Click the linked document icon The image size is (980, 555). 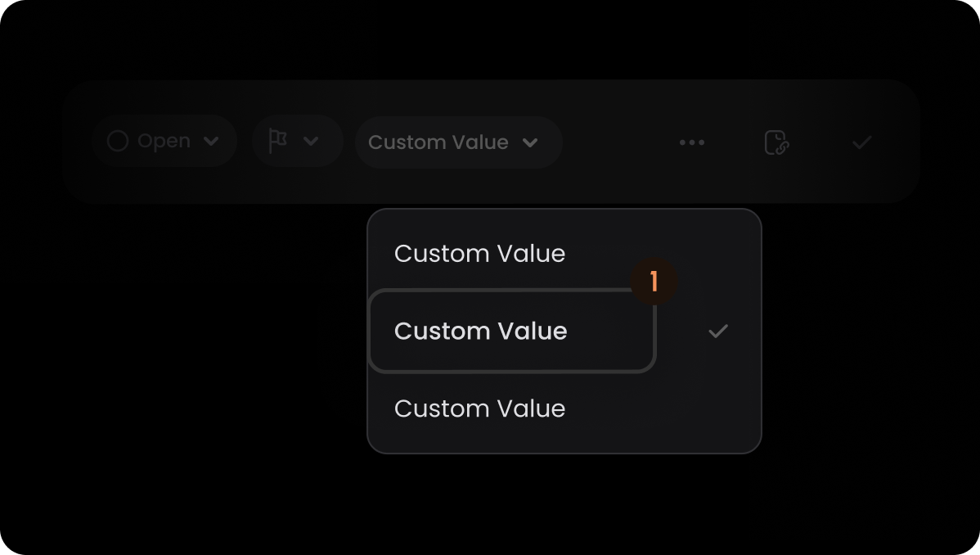coord(777,142)
